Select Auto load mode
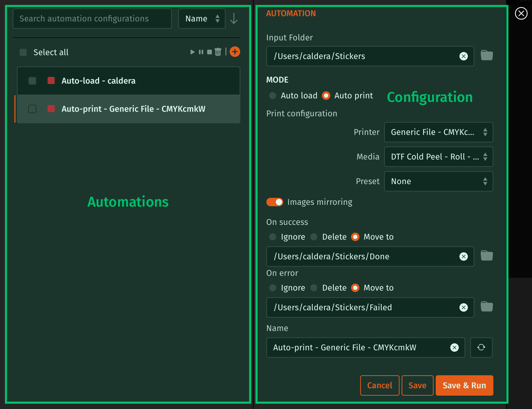 click(272, 96)
